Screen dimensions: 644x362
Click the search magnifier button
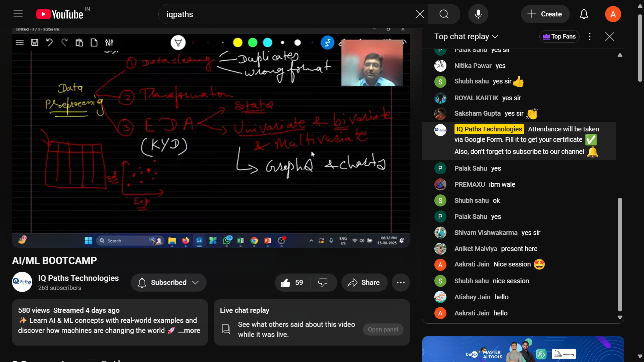coord(444,14)
